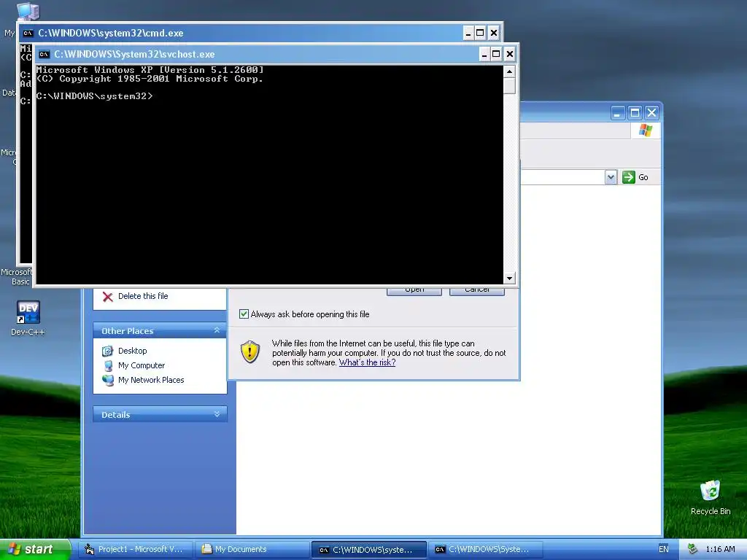
Task: Click scroll down arrow in svchost.exe window
Action: [x=509, y=278]
